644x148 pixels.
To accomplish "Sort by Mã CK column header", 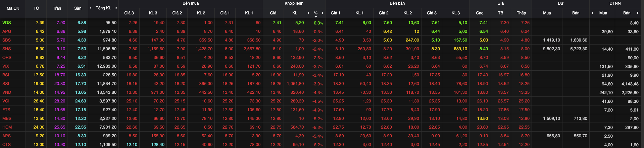I will 13,8.
